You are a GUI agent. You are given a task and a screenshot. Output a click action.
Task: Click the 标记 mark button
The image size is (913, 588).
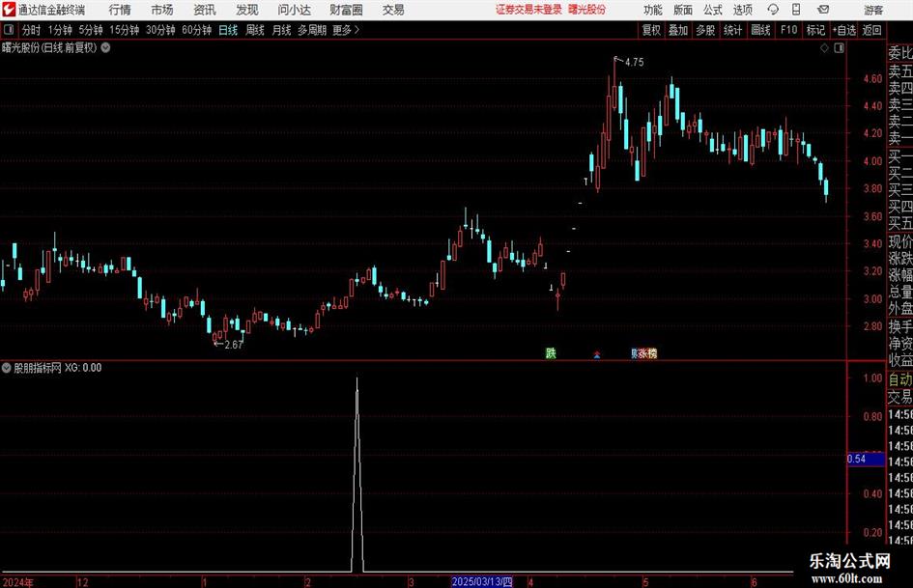pyautogui.click(x=815, y=30)
